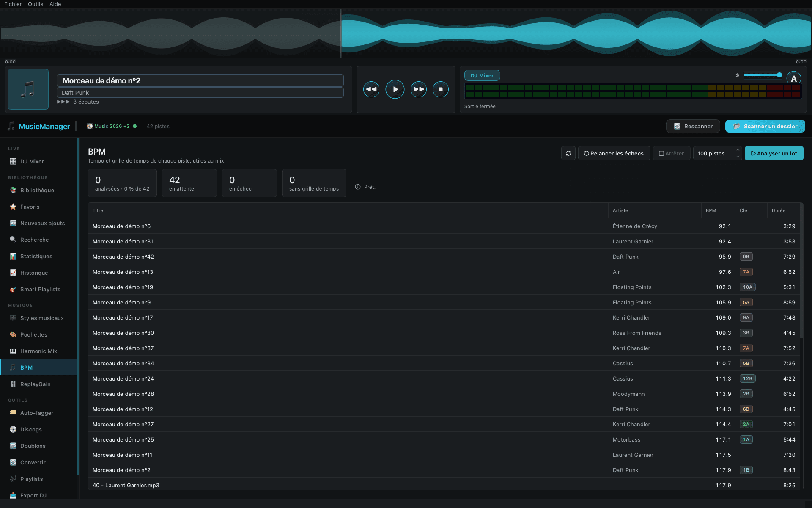Viewport: 812px width, 508px height.
Task: Click the Rescanner button
Action: pyautogui.click(x=693, y=126)
